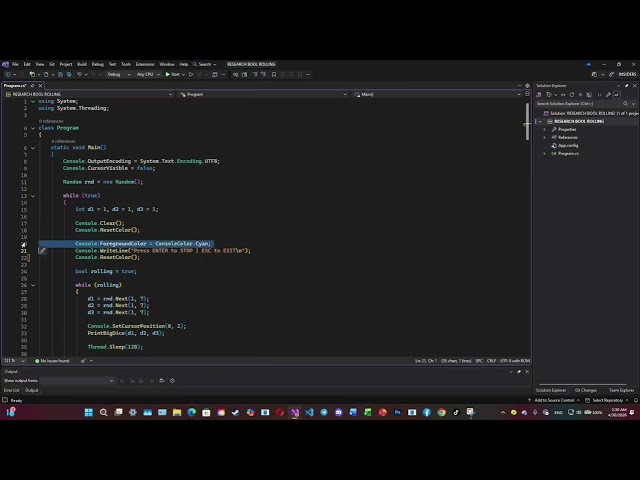Open the Debug configuration dropdown
The width and height of the screenshot is (640, 480).
(x=119, y=74)
